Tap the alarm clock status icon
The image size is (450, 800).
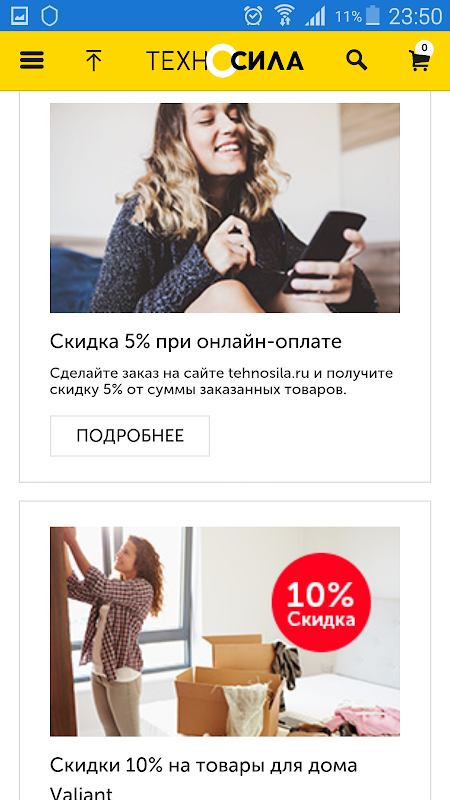pyautogui.click(x=253, y=16)
